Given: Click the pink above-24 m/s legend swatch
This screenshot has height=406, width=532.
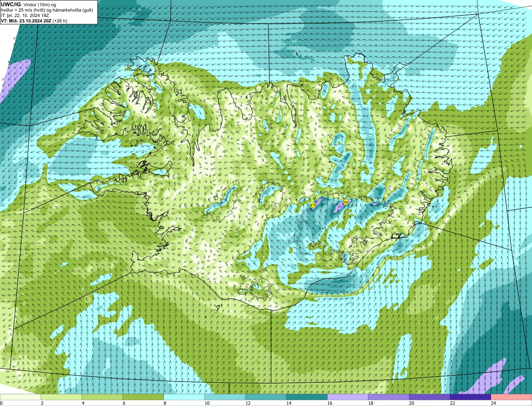Looking at the screenshot, I should (511, 397).
